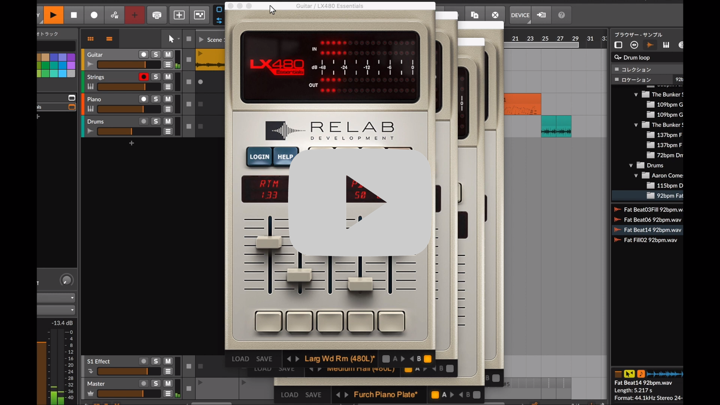
Task: Click LOAD in Furch Piano Plate window
Action: point(289,395)
